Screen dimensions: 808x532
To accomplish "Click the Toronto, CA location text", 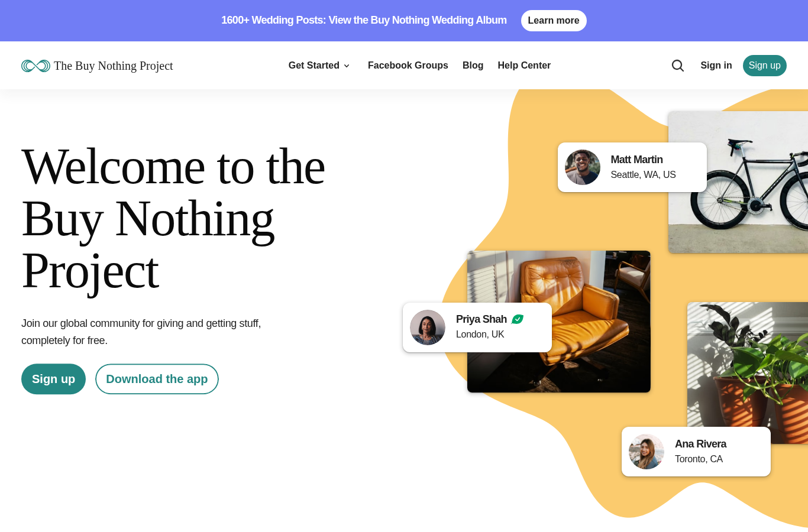I will tap(699, 459).
